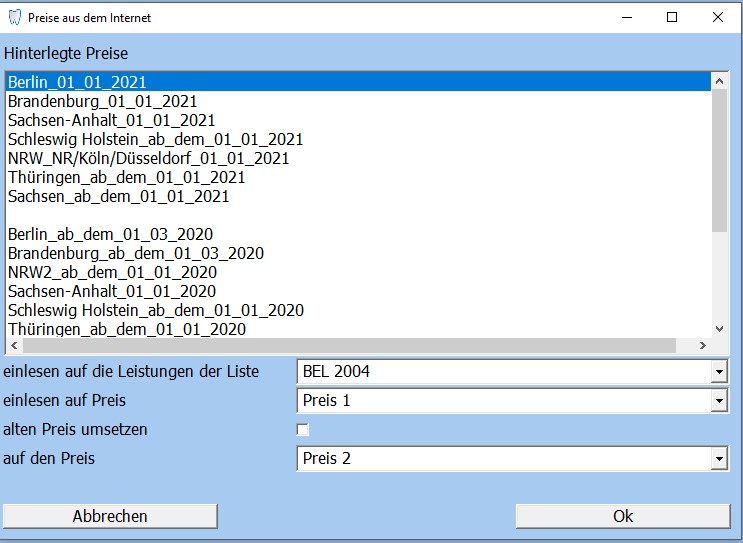
Task: Click left arrow of horizontal scrollbar
Action: [x=13, y=345]
